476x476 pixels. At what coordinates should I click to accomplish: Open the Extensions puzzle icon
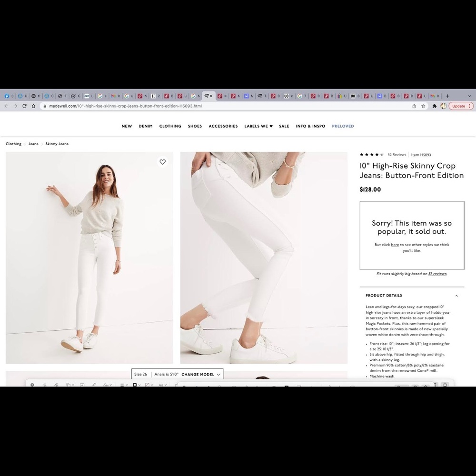435,106
